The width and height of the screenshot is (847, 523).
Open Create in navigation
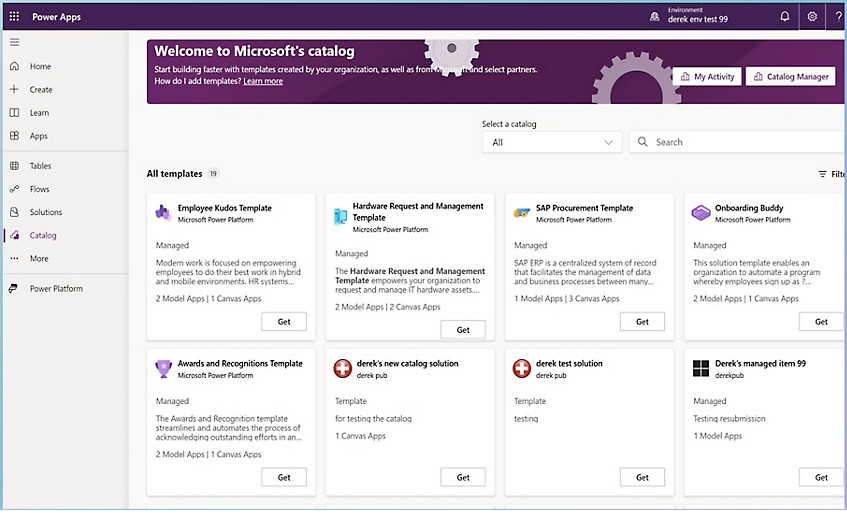tap(41, 90)
